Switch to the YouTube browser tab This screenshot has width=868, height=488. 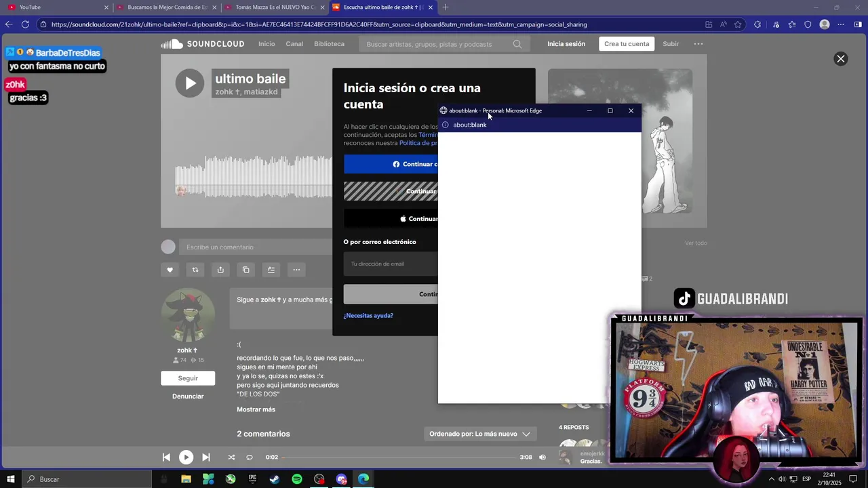(57, 7)
